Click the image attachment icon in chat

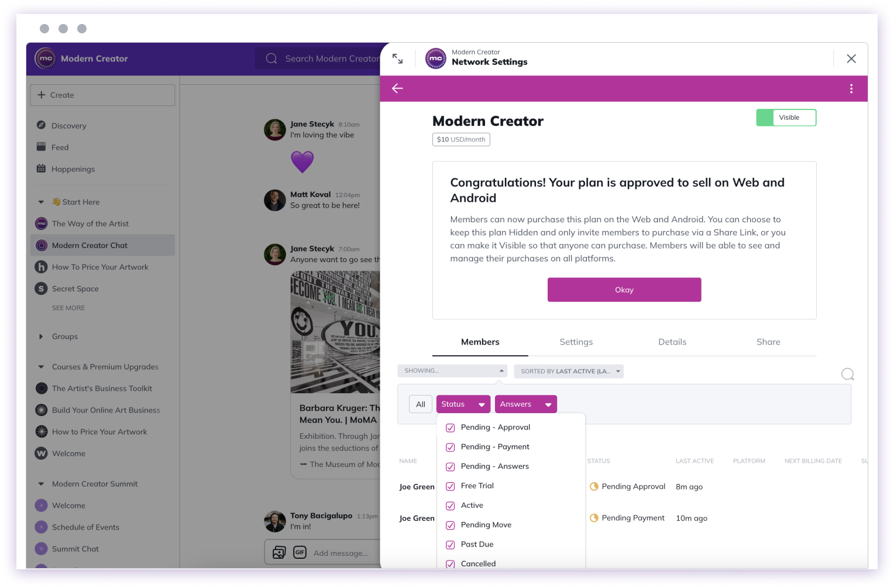[279, 552]
